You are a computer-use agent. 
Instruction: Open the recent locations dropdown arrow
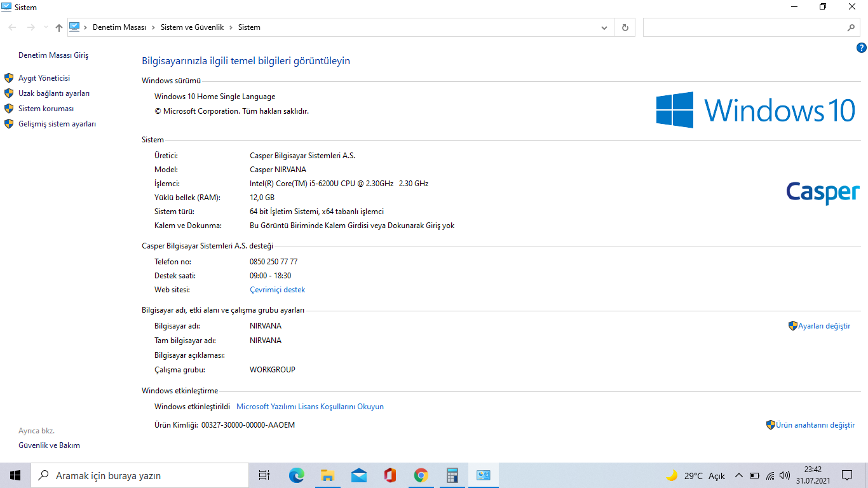pos(46,27)
